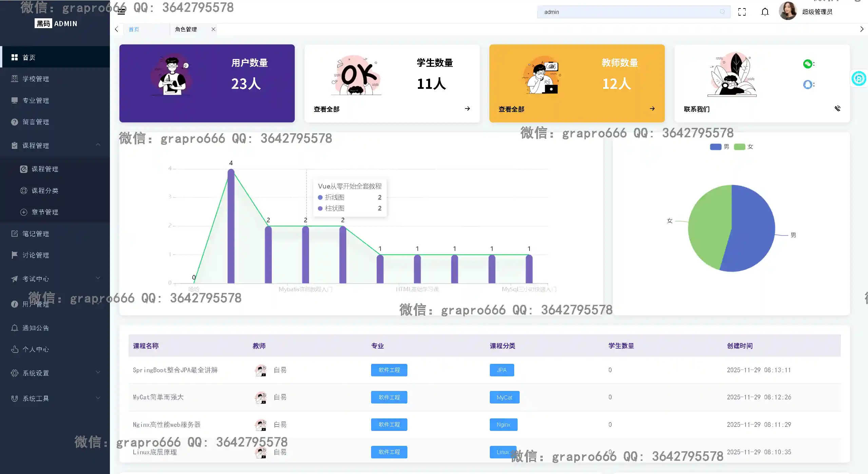Open the floating settings gear button
868x474 pixels.
[859, 79]
